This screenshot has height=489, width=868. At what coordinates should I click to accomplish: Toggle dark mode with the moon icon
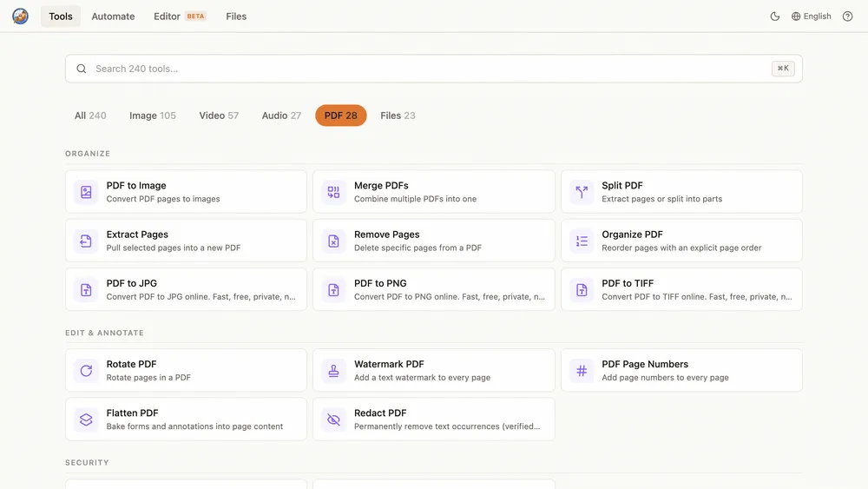click(x=775, y=16)
